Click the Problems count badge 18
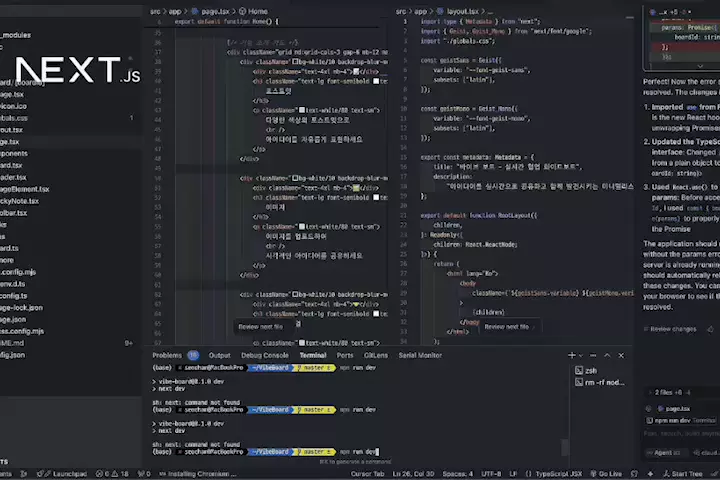Screen dimensions: 720x480 (x=193, y=355)
